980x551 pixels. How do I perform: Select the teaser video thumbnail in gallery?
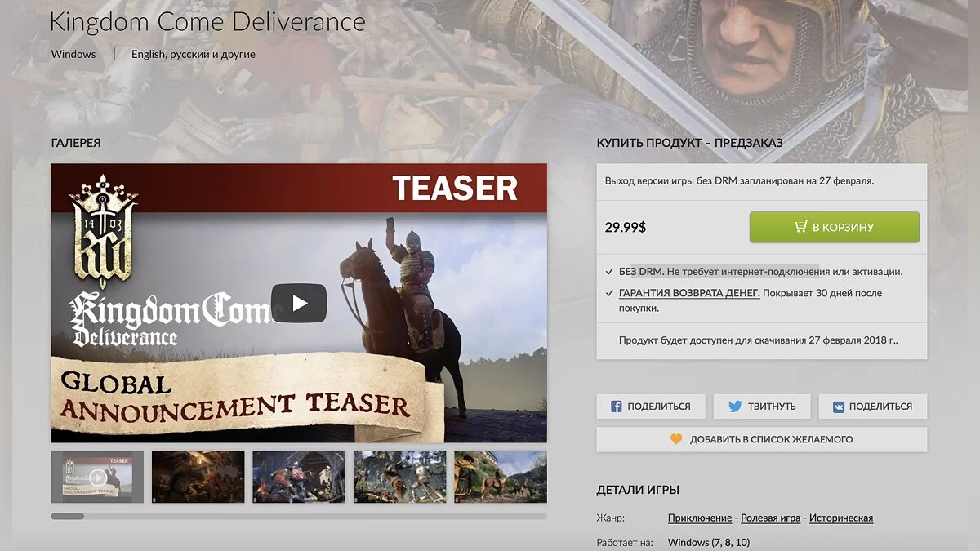tap(97, 477)
